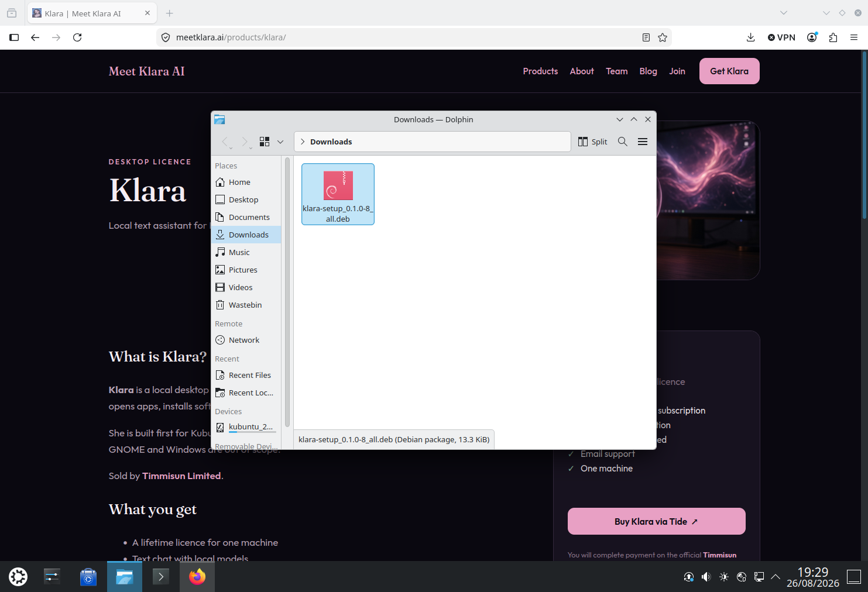The height and width of the screenshot is (592, 868).
Task: Click Dolphin Places panel scrollbar
Action: 287,292
